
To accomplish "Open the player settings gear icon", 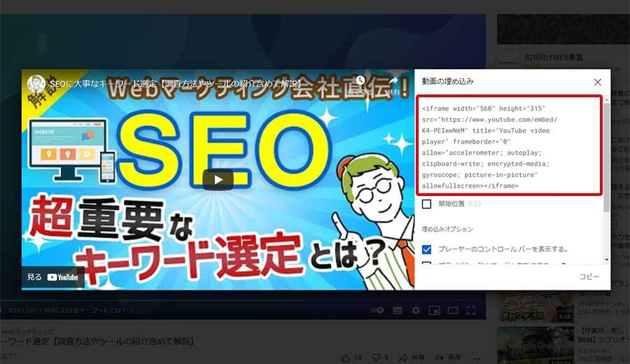I will [416, 311].
